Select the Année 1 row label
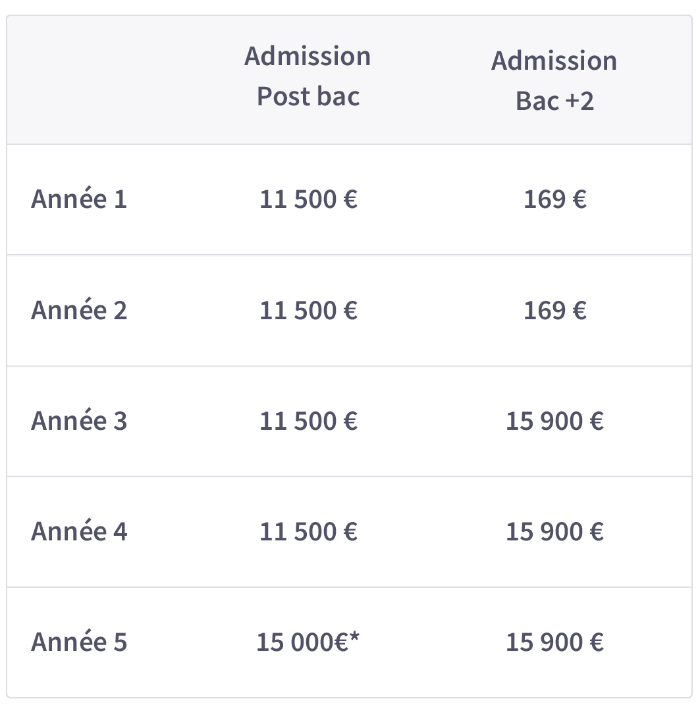The height and width of the screenshot is (728, 700). pos(79,199)
